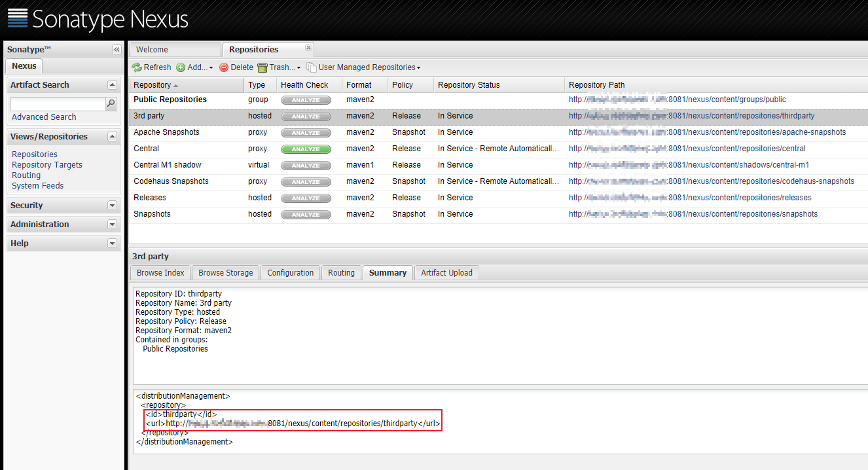This screenshot has height=470, width=868.
Task: Click the Delete repository button
Action: point(236,67)
